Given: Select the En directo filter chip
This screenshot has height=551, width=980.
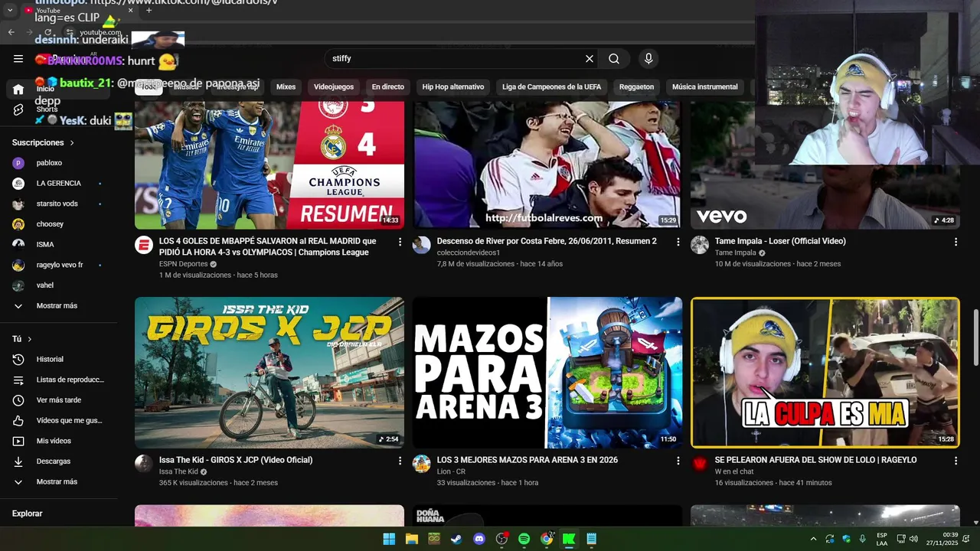Looking at the screenshot, I should click(x=387, y=87).
